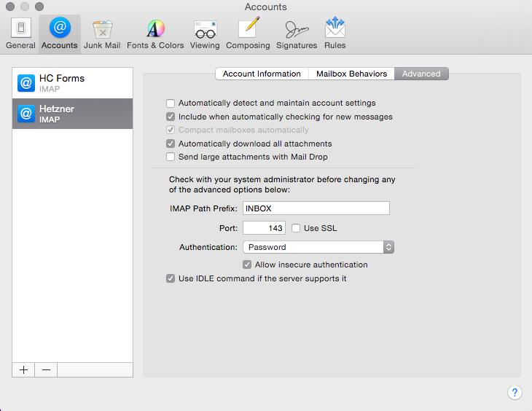
Task: Enable automatically detect and maintain account settings
Action: pos(171,103)
